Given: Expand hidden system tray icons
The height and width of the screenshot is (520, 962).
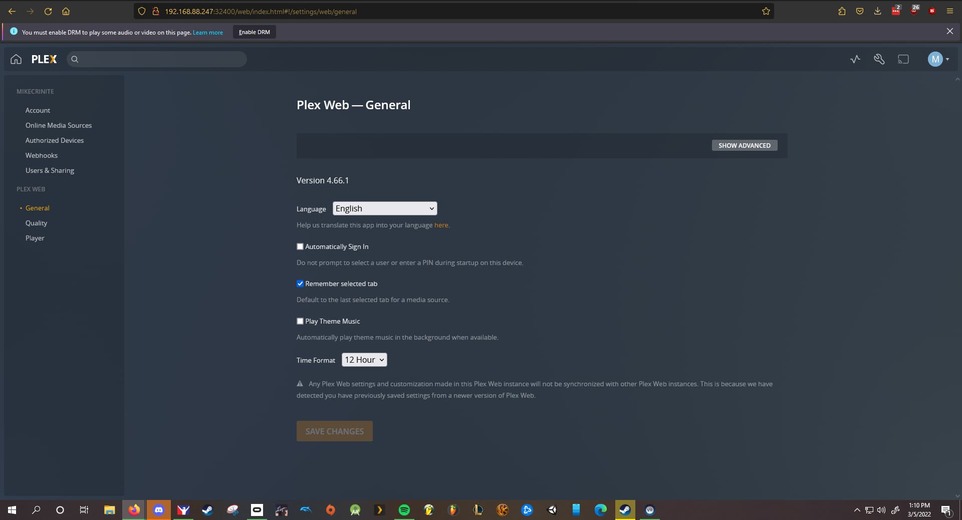Looking at the screenshot, I should click(856, 510).
